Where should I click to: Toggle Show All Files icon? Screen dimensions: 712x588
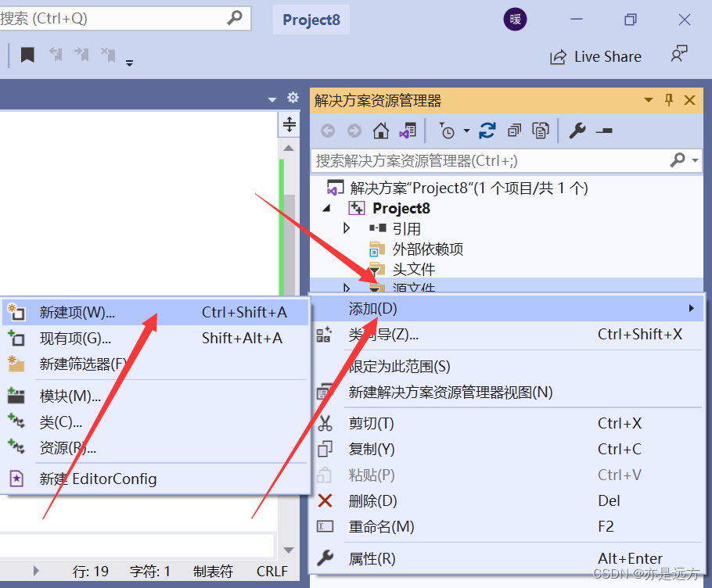[x=541, y=131]
